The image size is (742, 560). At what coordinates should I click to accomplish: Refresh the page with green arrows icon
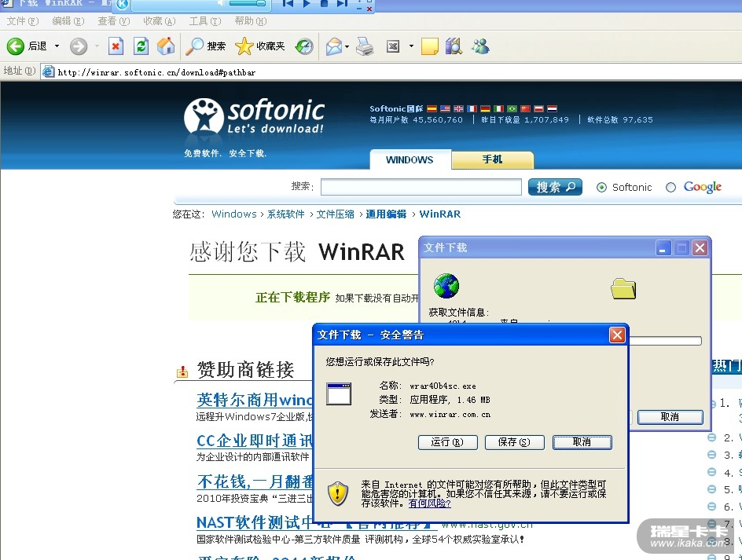pos(141,46)
